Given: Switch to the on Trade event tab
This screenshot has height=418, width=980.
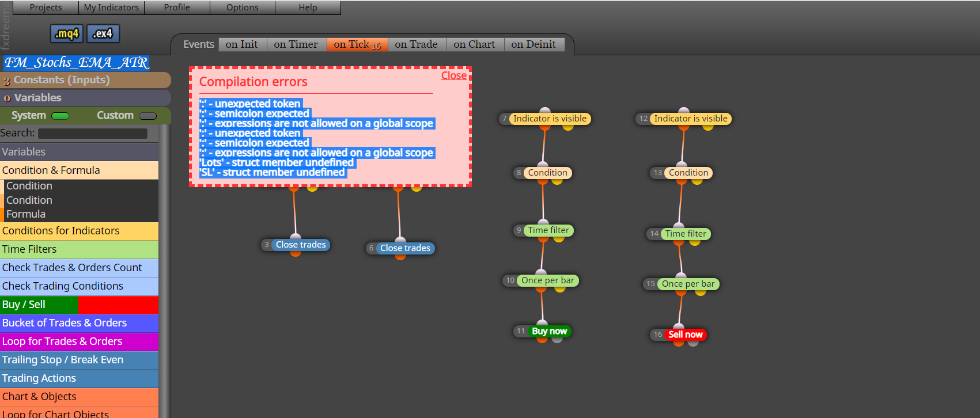Looking at the screenshot, I should click(x=417, y=44).
